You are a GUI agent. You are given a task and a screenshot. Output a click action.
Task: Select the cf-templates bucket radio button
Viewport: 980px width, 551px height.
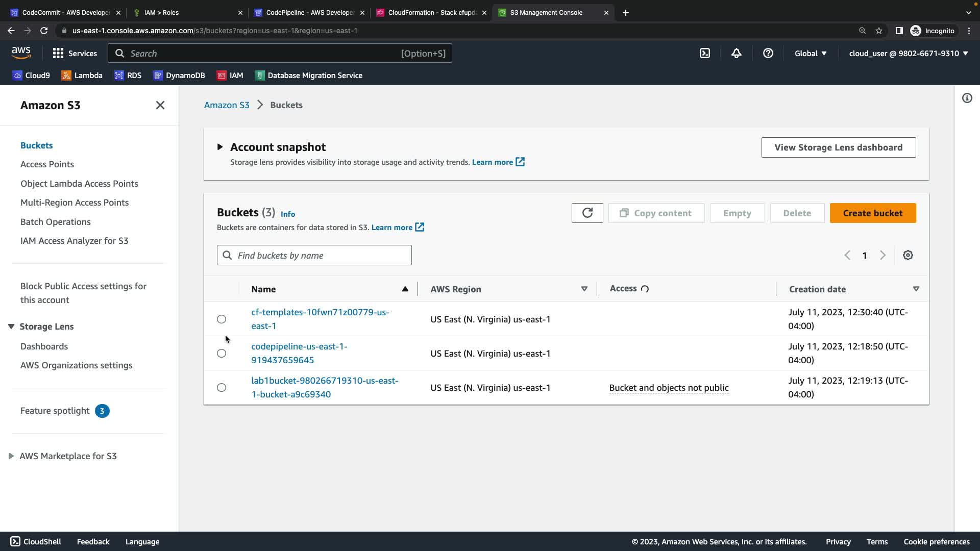point(221,319)
